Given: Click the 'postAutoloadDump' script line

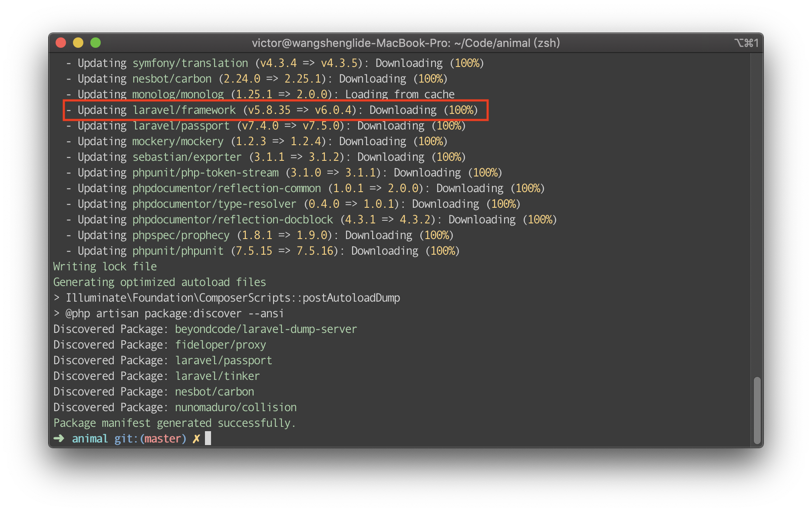Looking at the screenshot, I should [227, 298].
